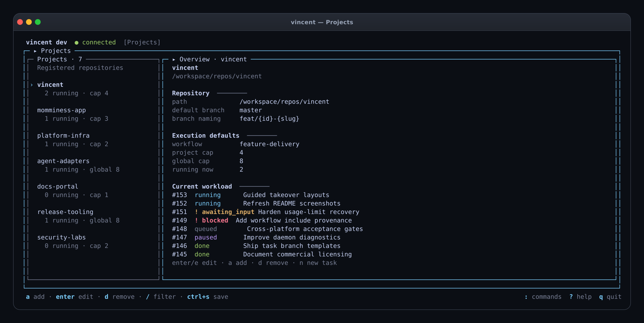This screenshot has height=323, width=644.
Task: Click the 'n new task' hint in overview pane
Action: click(318, 263)
